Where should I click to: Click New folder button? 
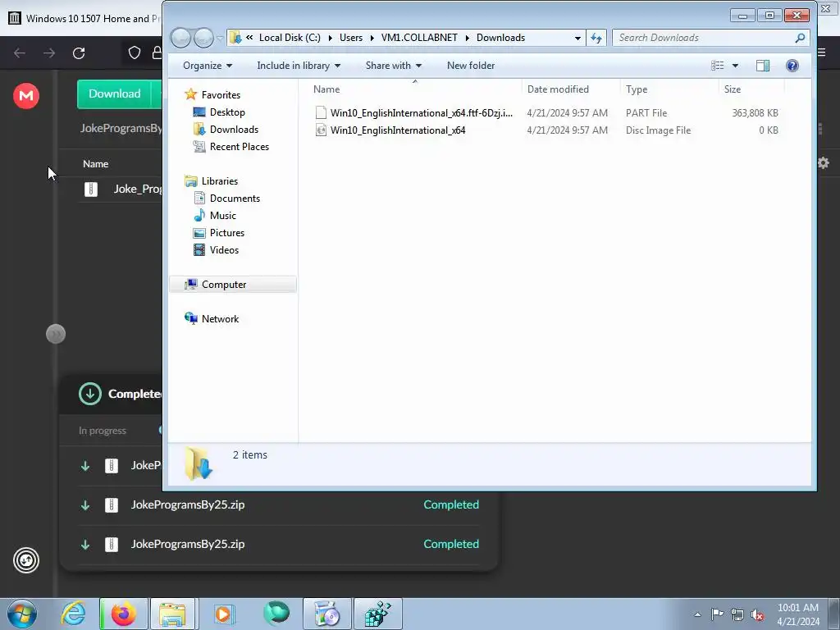coord(471,66)
